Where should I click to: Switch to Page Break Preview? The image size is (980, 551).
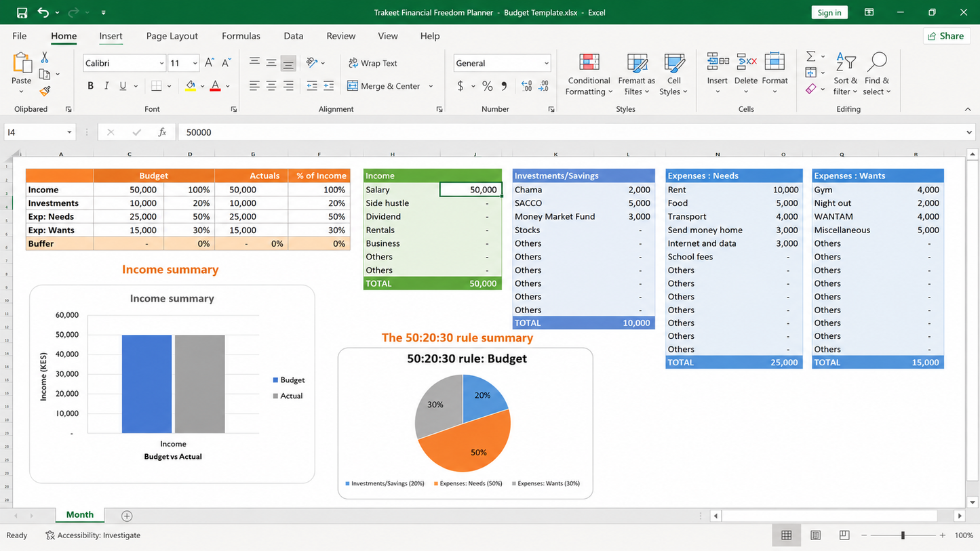pyautogui.click(x=844, y=535)
